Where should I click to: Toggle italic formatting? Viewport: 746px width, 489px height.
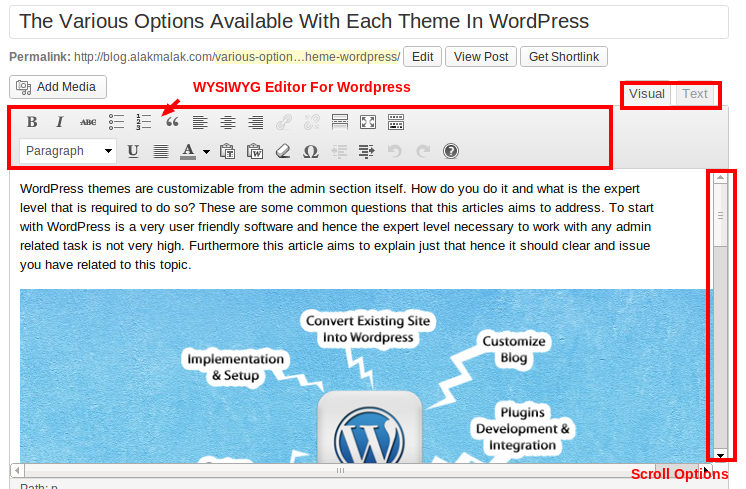[60, 122]
